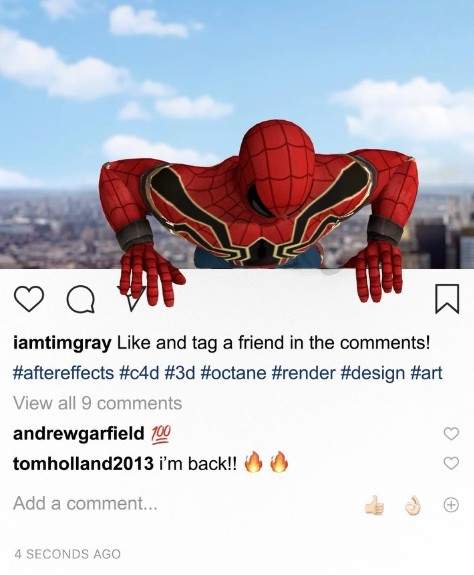Like andrewgarfield's comment
The height and width of the screenshot is (575, 474).
click(451, 433)
